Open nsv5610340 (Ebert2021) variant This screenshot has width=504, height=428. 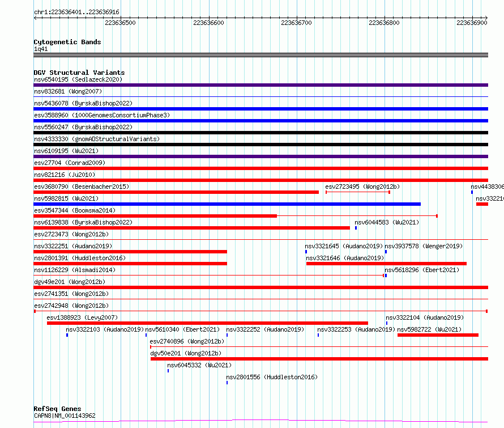tap(182, 329)
